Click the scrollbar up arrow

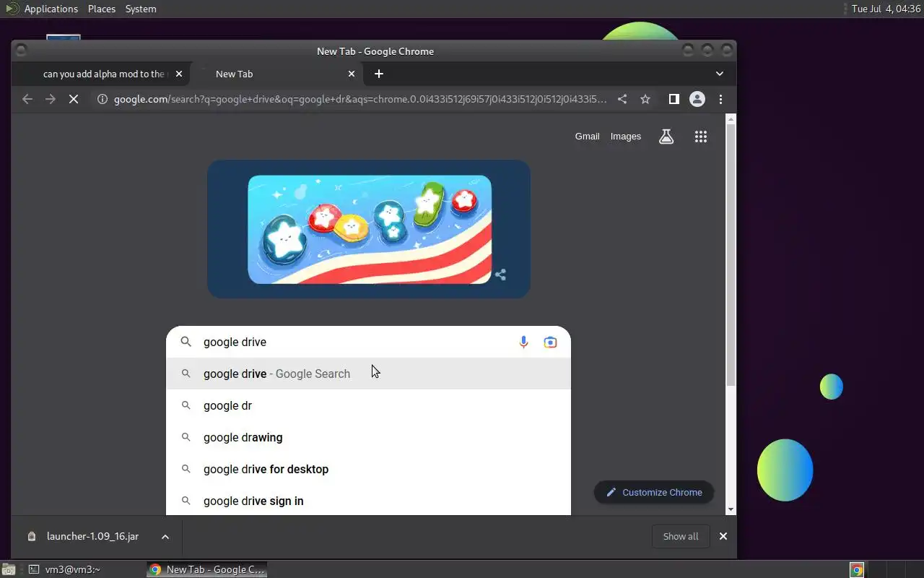[x=731, y=118]
